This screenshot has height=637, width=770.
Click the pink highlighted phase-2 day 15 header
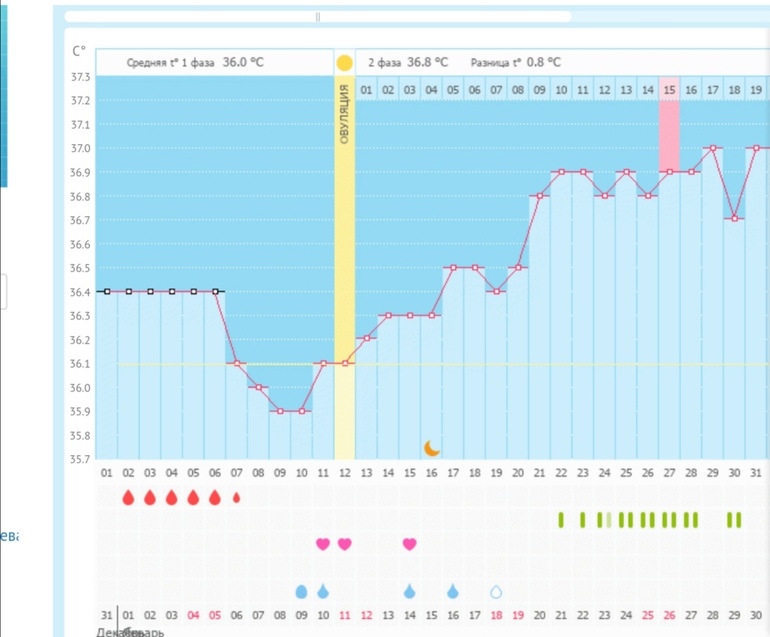669,90
